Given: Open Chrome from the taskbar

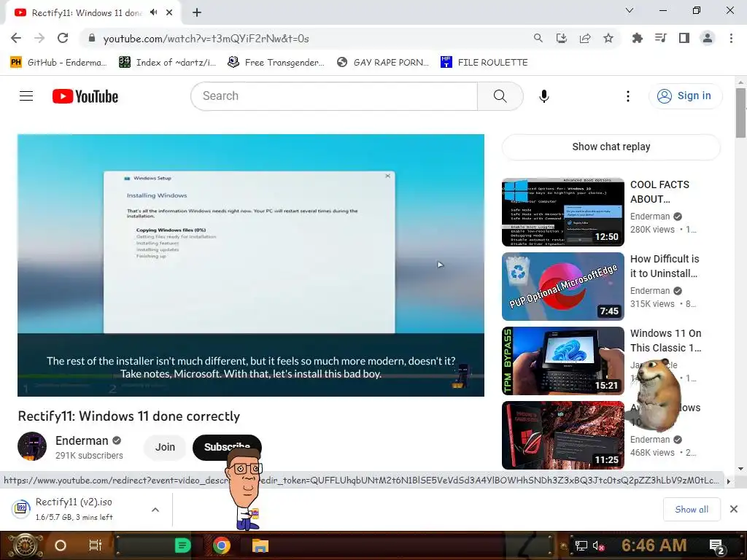Looking at the screenshot, I should pos(222,545).
